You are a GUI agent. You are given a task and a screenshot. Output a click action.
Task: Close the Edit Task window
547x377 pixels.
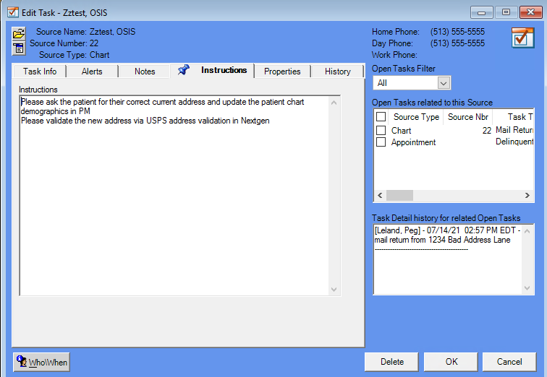click(530, 13)
